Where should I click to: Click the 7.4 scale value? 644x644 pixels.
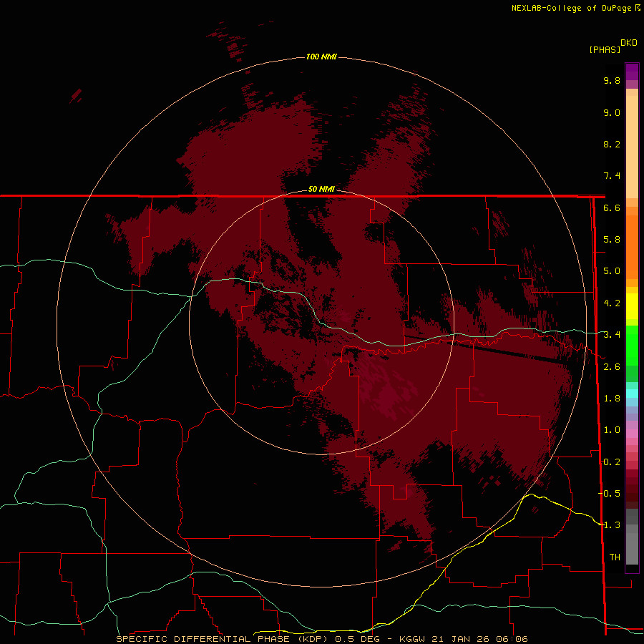click(x=612, y=176)
